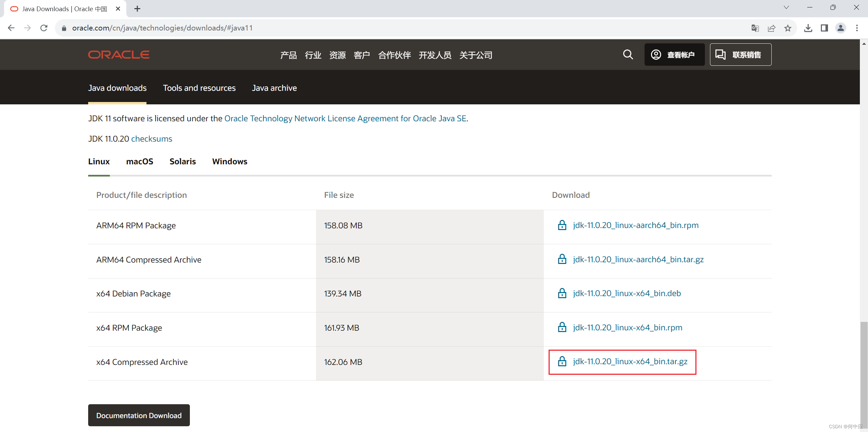Switch to the macOS platform tab
This screenshot has width=868, height=432.
point(139,162)
